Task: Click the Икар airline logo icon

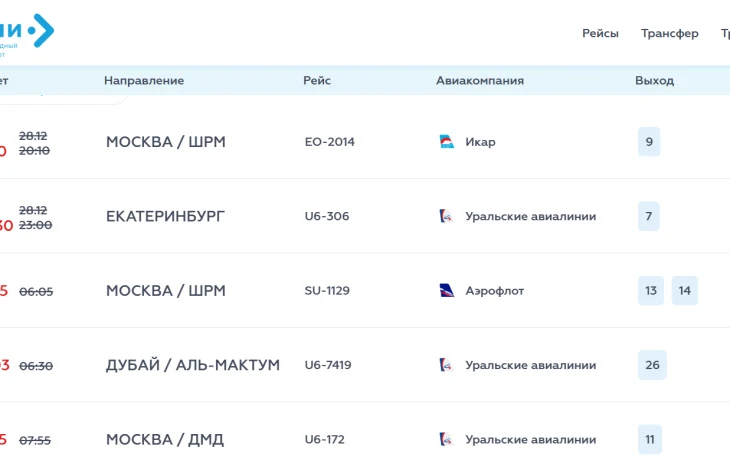Action: point(446,142)
